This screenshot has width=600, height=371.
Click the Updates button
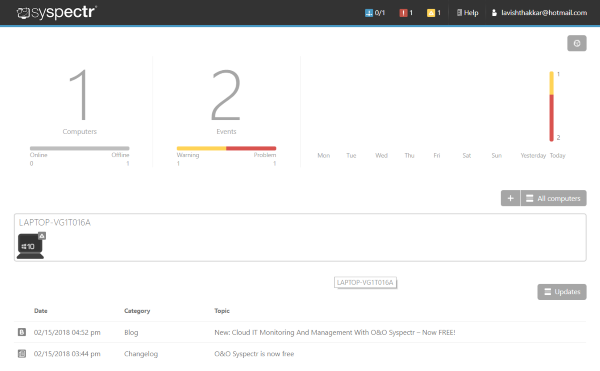pos(562,292)
